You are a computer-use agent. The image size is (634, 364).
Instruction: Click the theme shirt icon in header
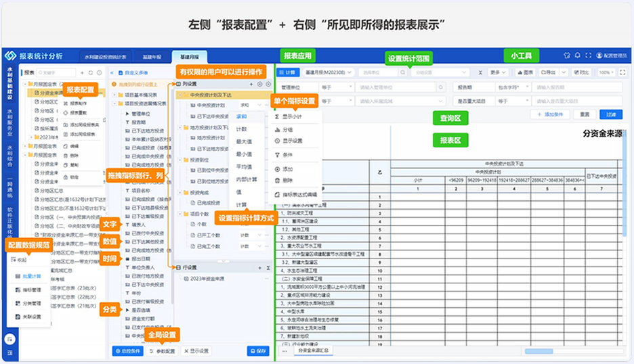(566, 55)
